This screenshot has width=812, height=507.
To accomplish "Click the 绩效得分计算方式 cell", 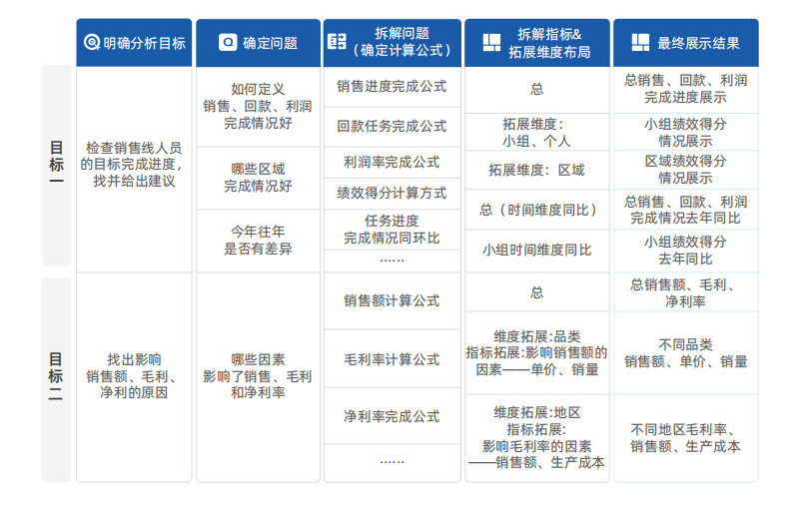I will 393,194.
